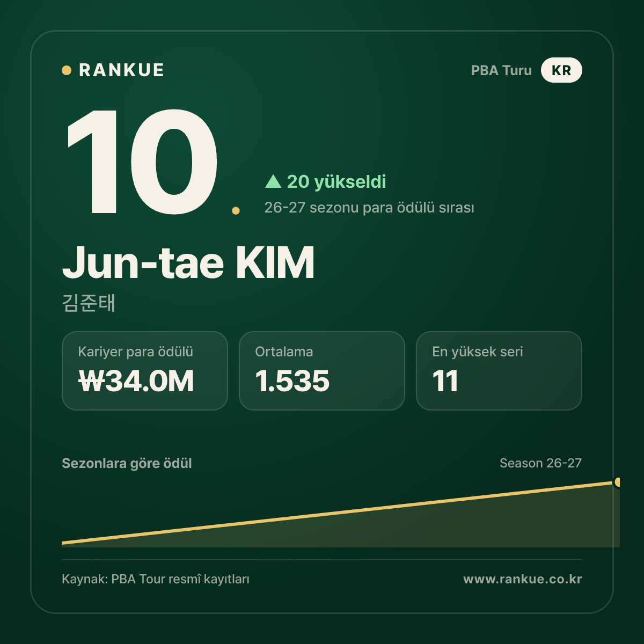Screen dimensions: 644x644
Task: Click the large rank number 10
Action: pyautogui.click(x=142, y=161)
